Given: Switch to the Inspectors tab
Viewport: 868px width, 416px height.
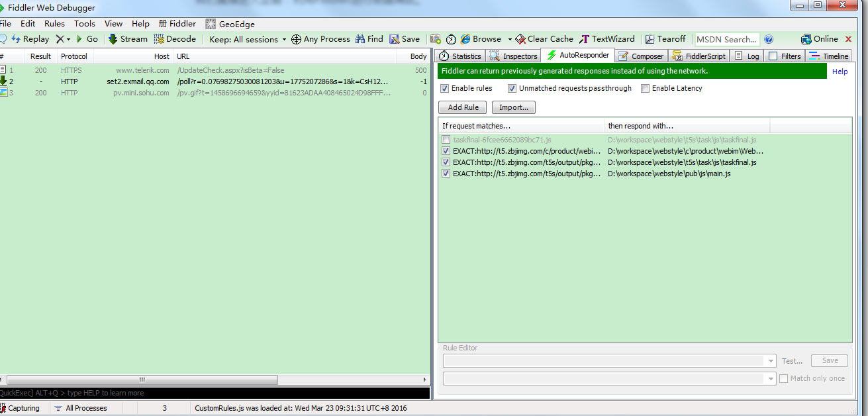Looking at the screenshot, I should [x=513, y=56].
